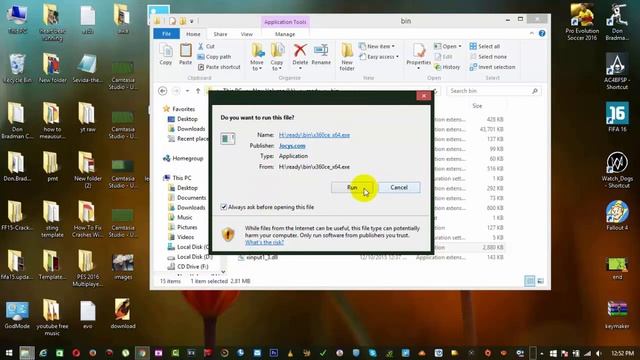
Task: Open the Copy to dropdown
Action: coord(277,57)
